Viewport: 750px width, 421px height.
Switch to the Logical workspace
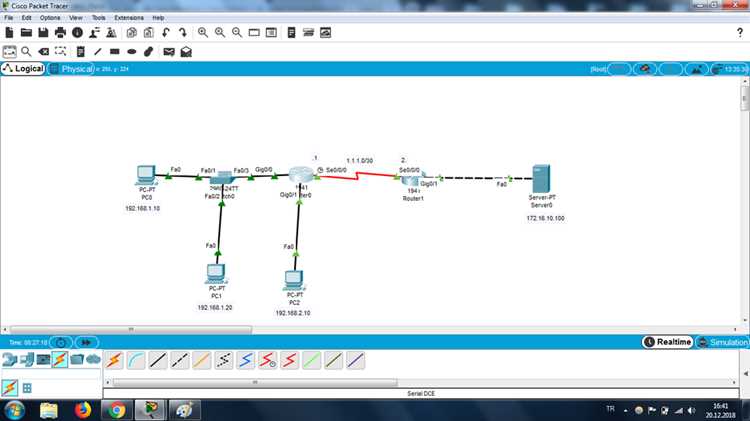coord(23,69)
